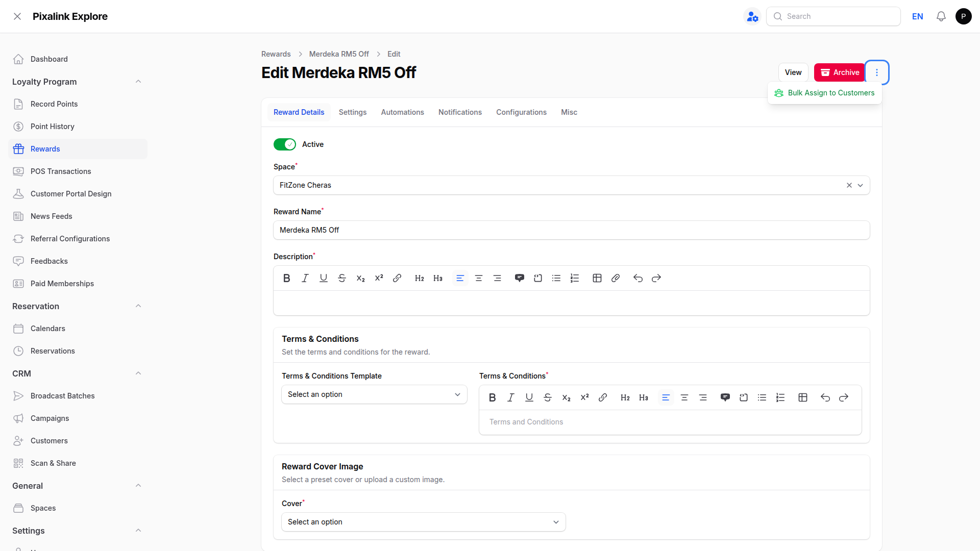Focus the top Search box
Viewport: 980px width, 551px height.
pos(834,16)
